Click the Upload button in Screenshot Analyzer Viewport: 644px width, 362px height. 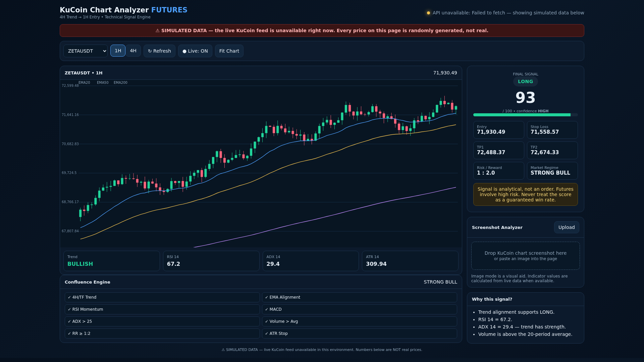567,227
